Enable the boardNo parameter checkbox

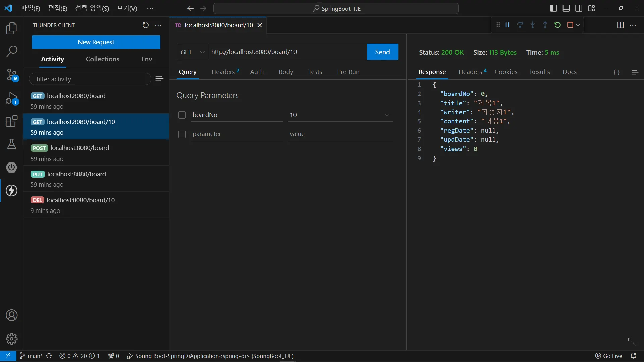[182, 115]
